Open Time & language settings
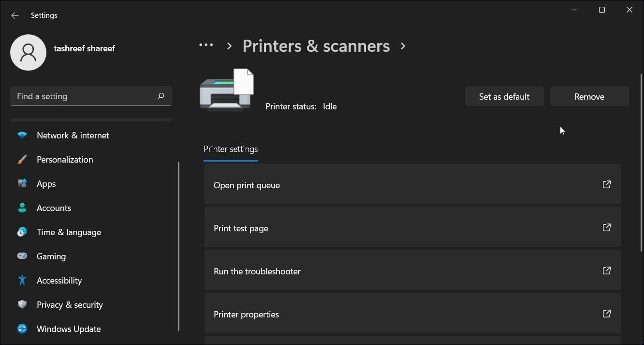This screenshot has width=644, height=345. [x=22, y=232]
